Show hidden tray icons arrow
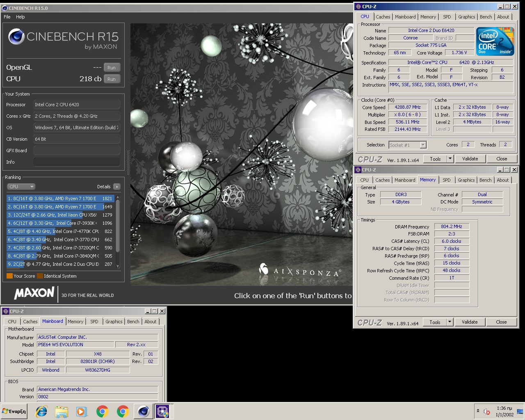The image size is (525, 420). pos(478,411)
